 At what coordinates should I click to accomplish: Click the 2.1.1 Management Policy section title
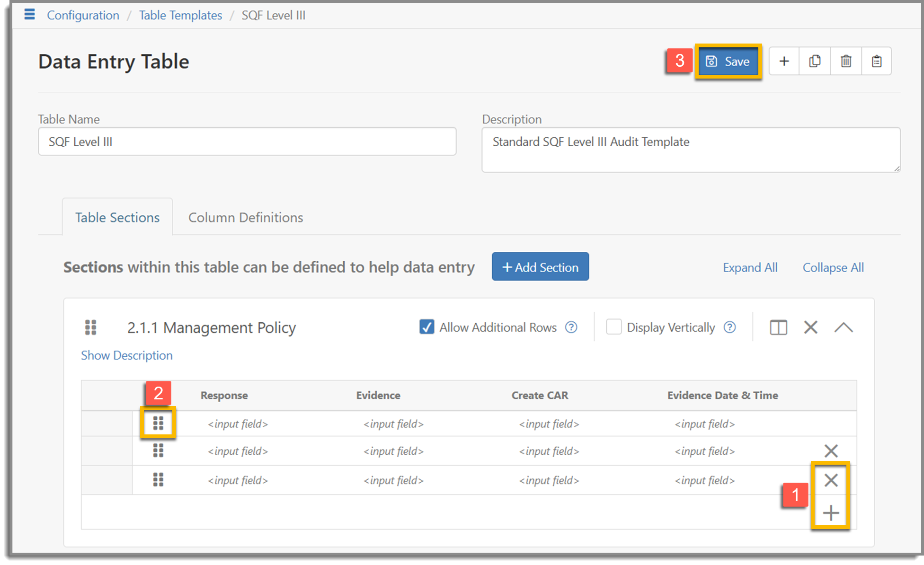211,327
